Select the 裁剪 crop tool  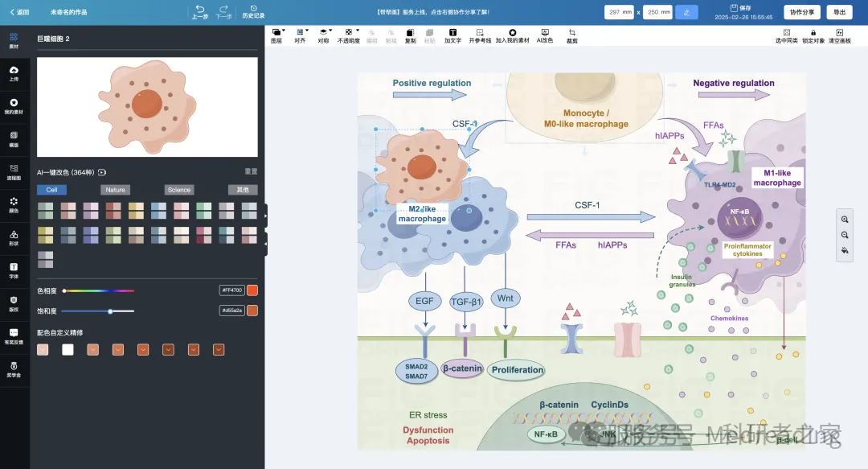(x=572, y=36)
